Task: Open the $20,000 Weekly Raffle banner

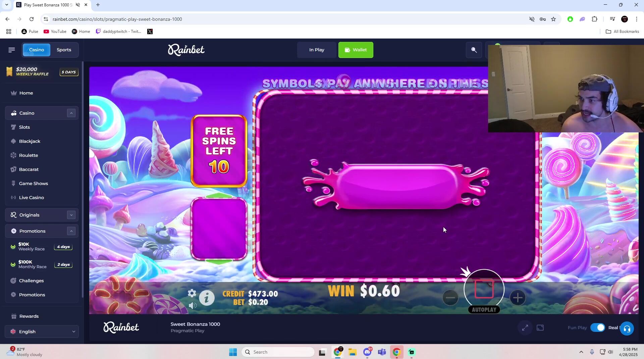Action: [x=42, y=72]
